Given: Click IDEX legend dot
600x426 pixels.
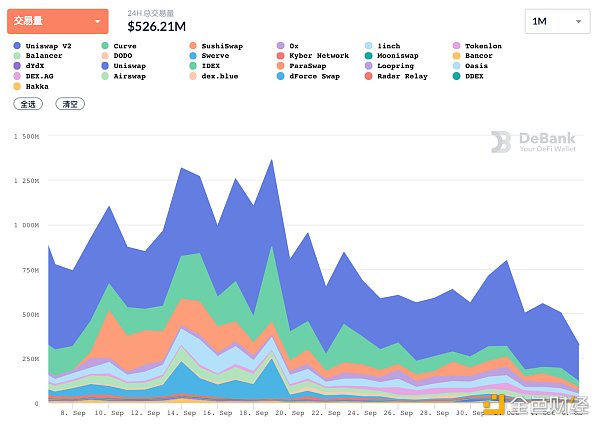Looking at the screenshot, I should point(193,65).
